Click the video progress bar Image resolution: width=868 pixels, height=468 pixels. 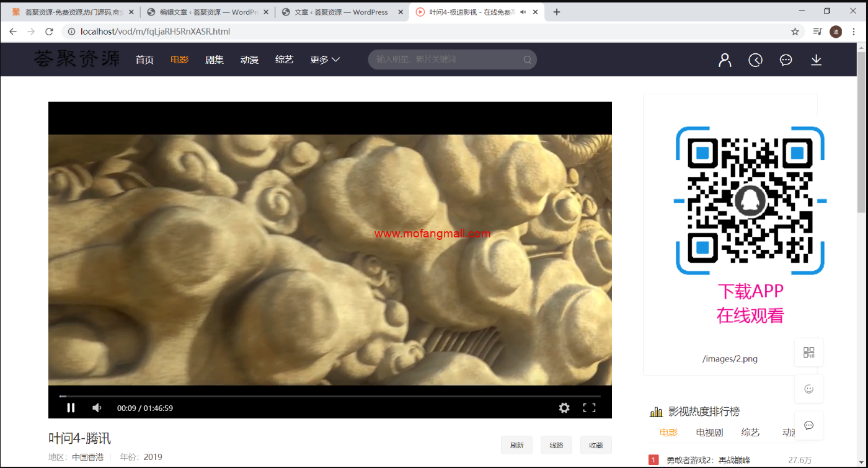click(330, 396)
